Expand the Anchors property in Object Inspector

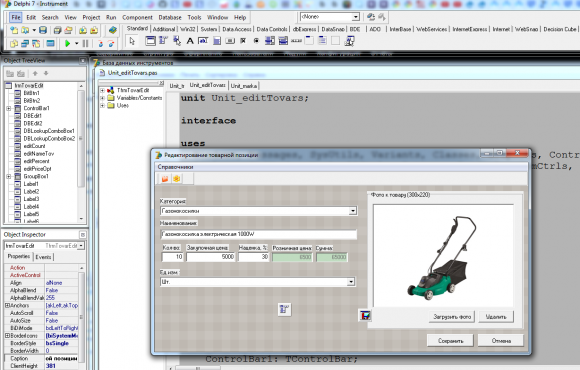(x=7, y=305)
